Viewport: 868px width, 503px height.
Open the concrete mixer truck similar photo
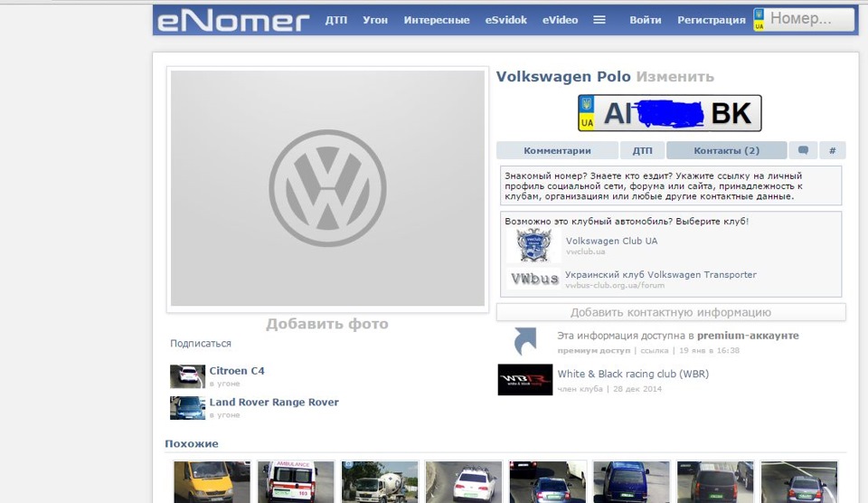click(380, 482)
